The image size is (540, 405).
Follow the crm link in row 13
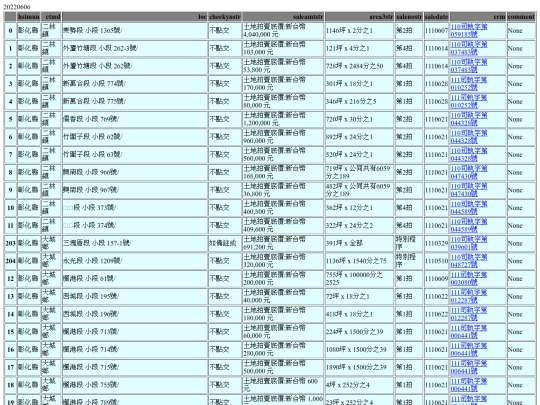tap(469, 297)
